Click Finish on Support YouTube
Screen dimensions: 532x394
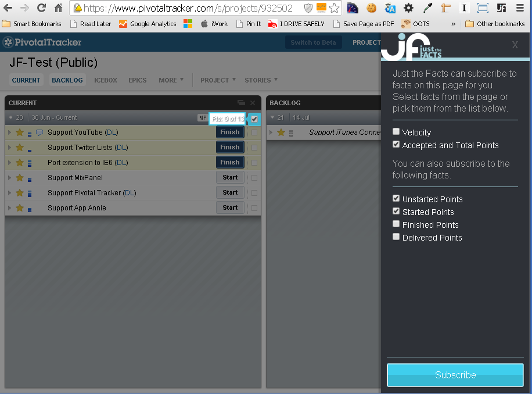click(x=230, y=132)
